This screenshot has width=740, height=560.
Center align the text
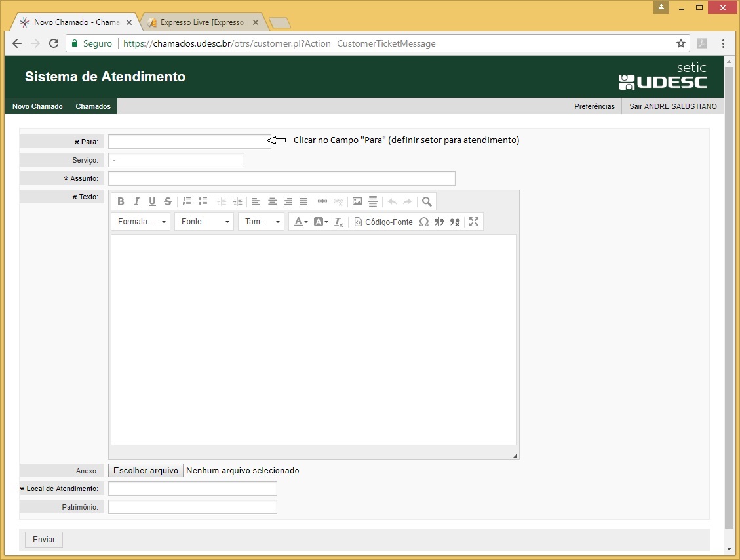(x=272, y=202)
